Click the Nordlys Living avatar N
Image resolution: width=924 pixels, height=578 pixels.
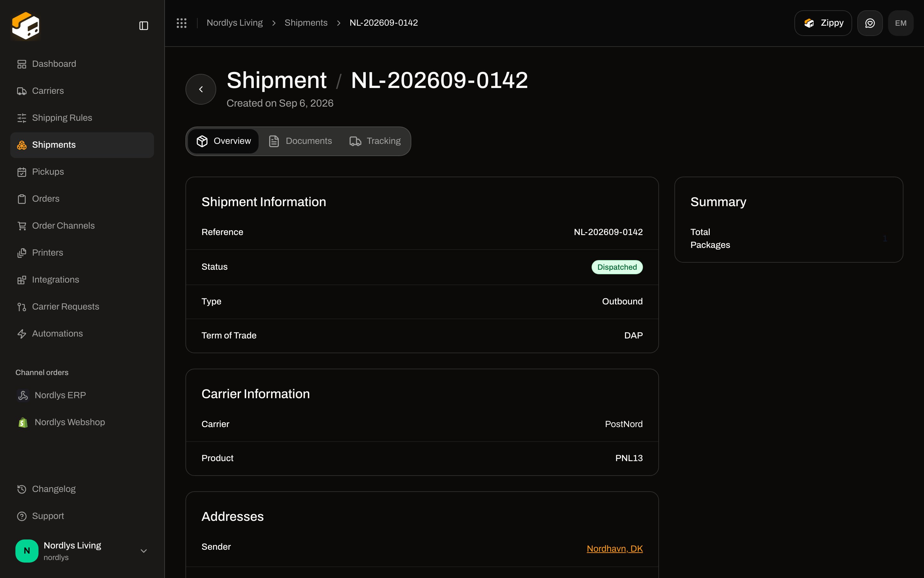click(27, 551)
